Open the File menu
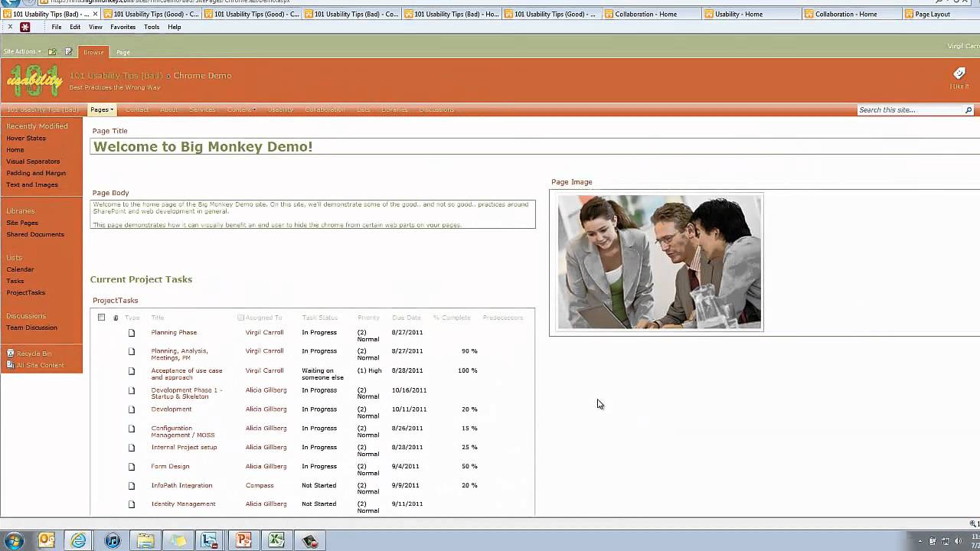The image size is (980, 551). coord(57,27)
